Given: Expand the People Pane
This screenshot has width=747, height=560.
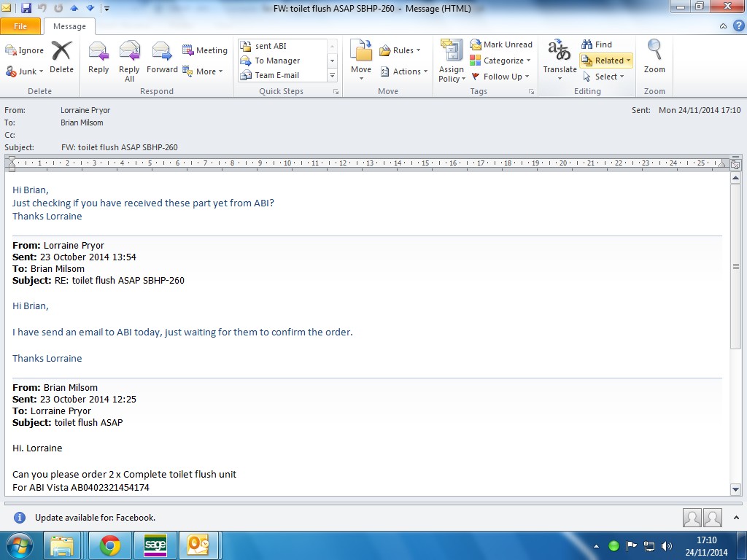Looking at the screenshot, I should click(737, 518).
